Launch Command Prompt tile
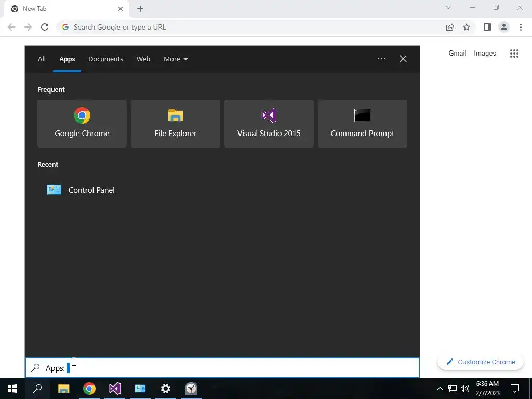Screen dimensions: 532x399 (362, 124)
